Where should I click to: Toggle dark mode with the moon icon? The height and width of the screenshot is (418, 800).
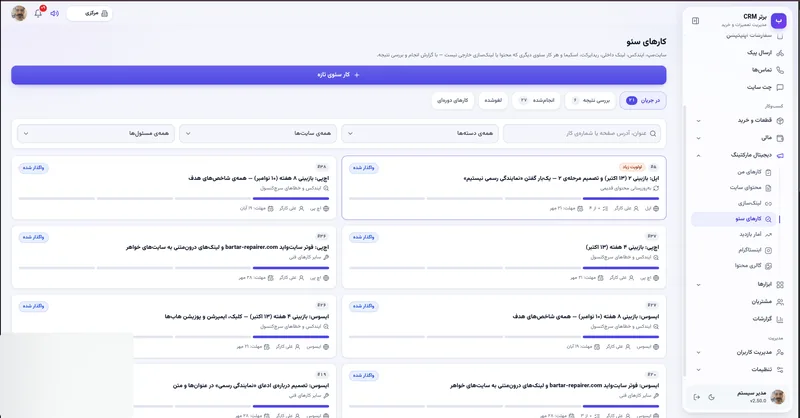pyautogui.click(x=711, y=397)
